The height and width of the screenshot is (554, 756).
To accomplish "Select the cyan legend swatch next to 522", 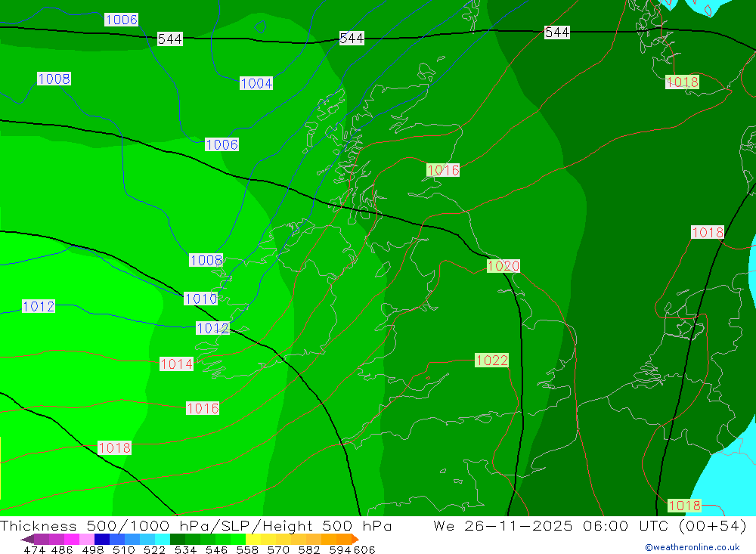I will pos(163,539).
